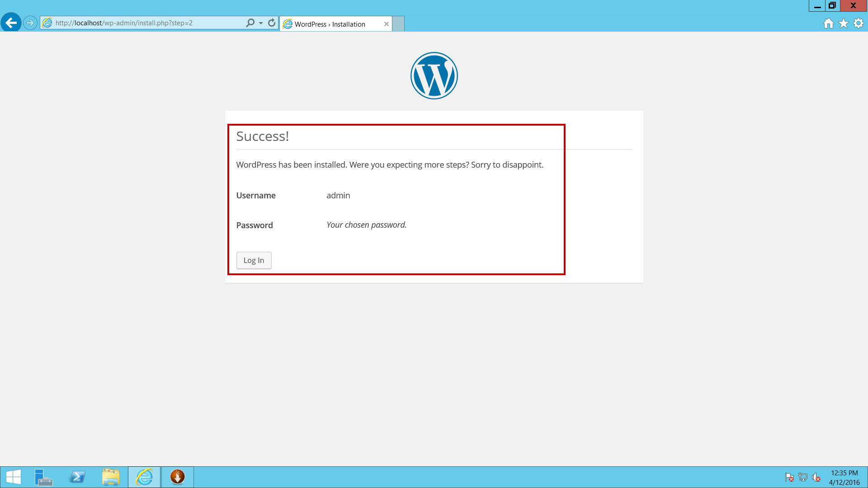Open the address bar dropdown arrow
This screenshot has width=868, height=488.
[261, 23]
